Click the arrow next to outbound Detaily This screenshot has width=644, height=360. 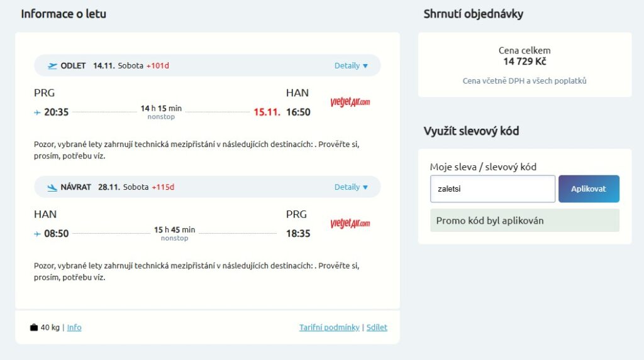tap(365, 66)
